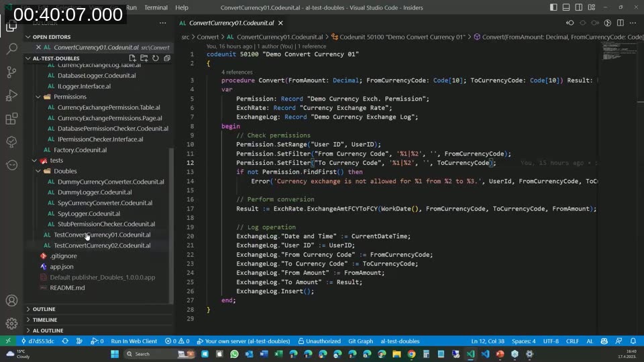Open explorer Views and More Actions ellipsis
The image size is (644, 362).
pyautogui.click(x=162, y=23)
